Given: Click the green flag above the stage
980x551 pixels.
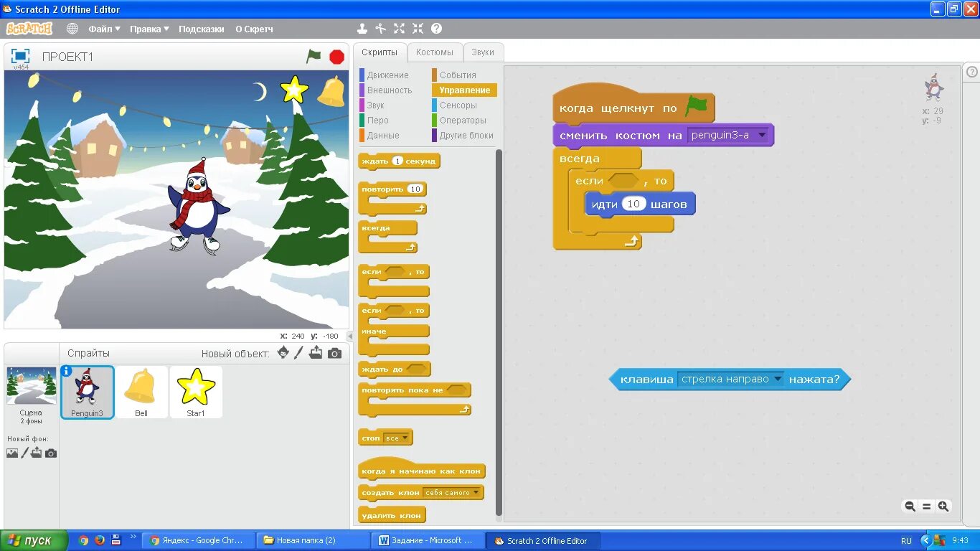Looking at the screenshot, I should [x=314, y=56].
